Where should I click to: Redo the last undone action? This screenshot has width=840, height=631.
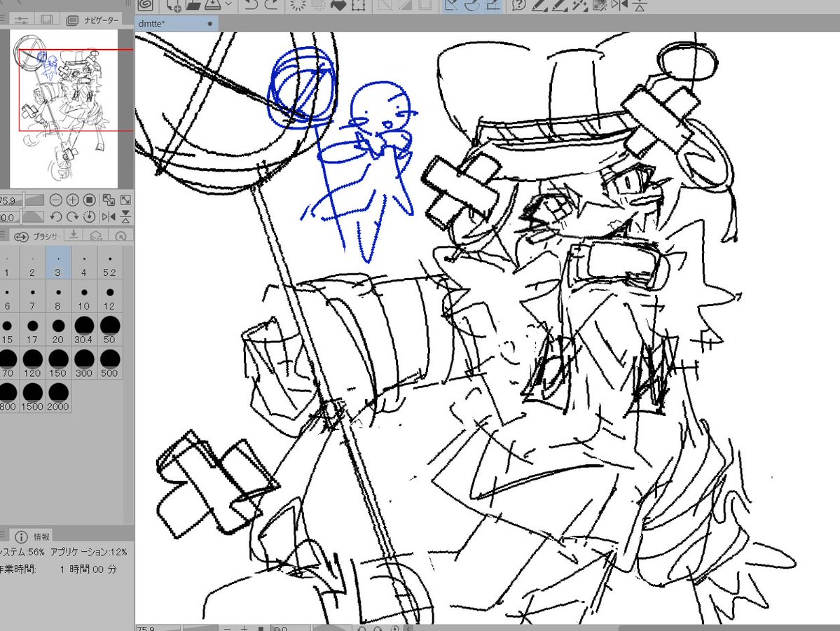[x=272, y=6]
